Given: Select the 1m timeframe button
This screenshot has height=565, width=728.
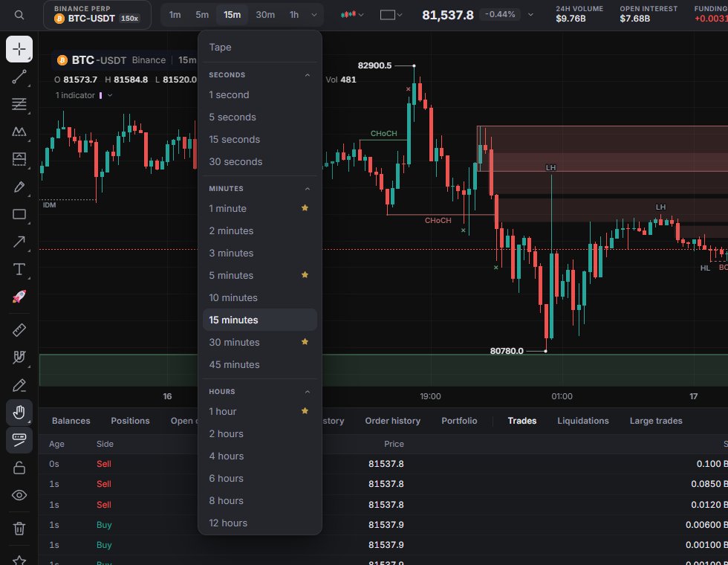Looking at the screenshot, I should tap(175, 15).
